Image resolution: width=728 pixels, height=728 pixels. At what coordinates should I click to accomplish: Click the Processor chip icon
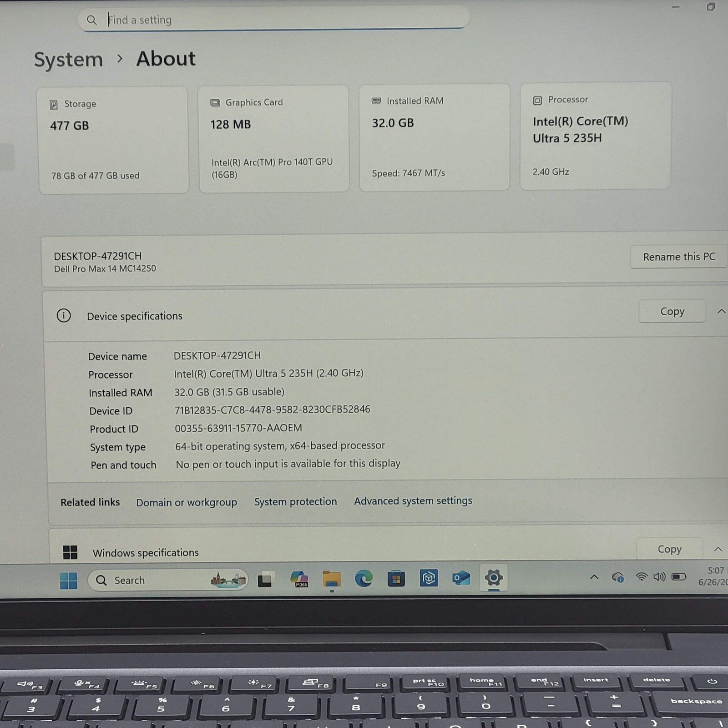(x=537, y=100)
